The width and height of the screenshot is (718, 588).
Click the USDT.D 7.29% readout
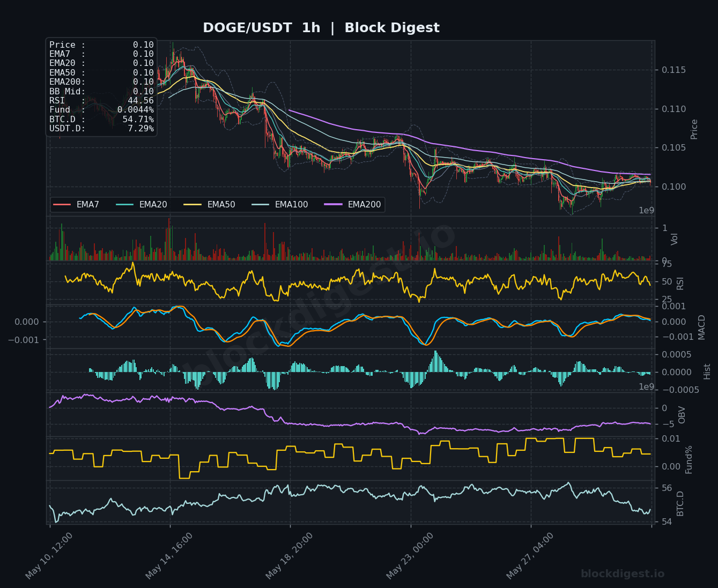[101, 129]
